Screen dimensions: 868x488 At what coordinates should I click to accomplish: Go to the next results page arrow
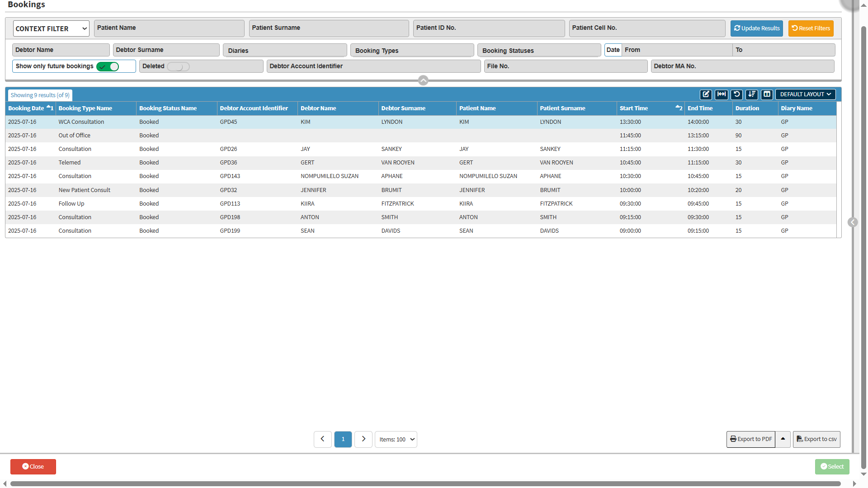tap(363, 439)
